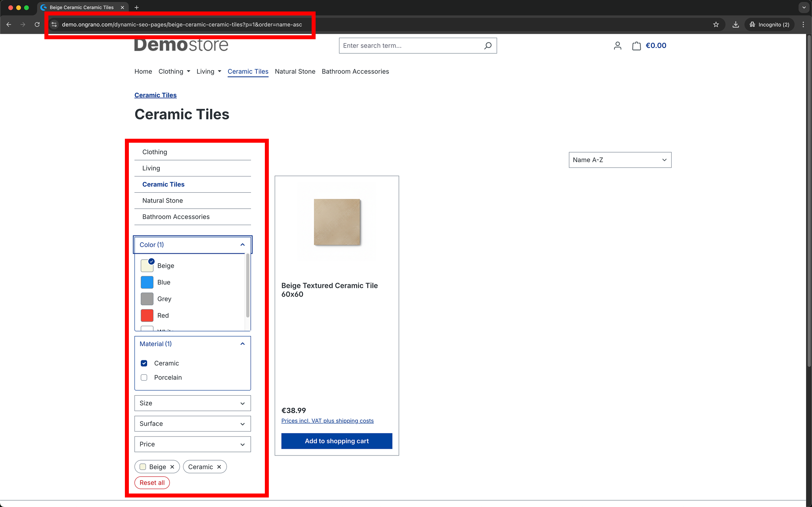The height and width of the screenshot is (507, 812).
Task: Click Reset all filters button
Action: pos(152,483)
